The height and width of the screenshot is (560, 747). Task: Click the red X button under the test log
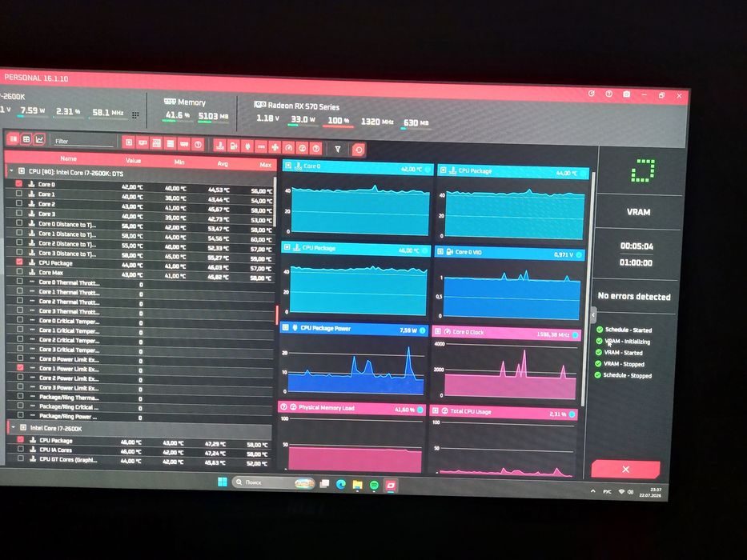(625, 469)
